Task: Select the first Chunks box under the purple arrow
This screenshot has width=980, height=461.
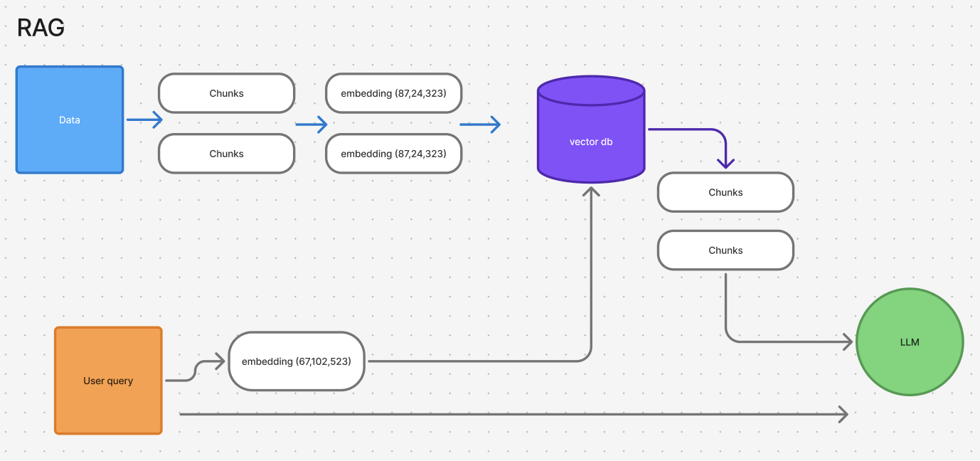Action: [725, 192]
